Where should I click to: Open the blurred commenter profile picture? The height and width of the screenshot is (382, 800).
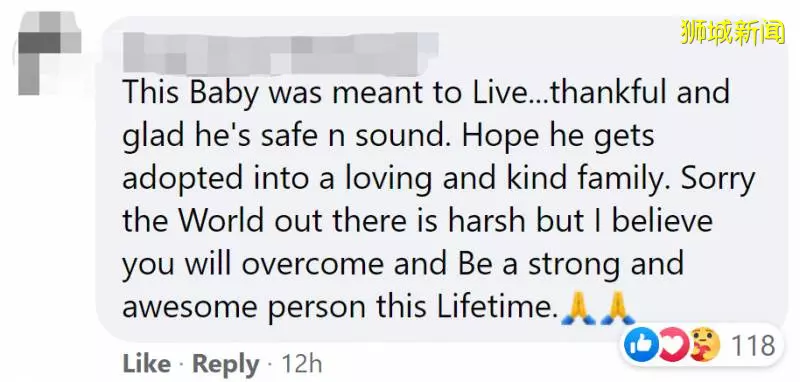click(x=49, y=53)
